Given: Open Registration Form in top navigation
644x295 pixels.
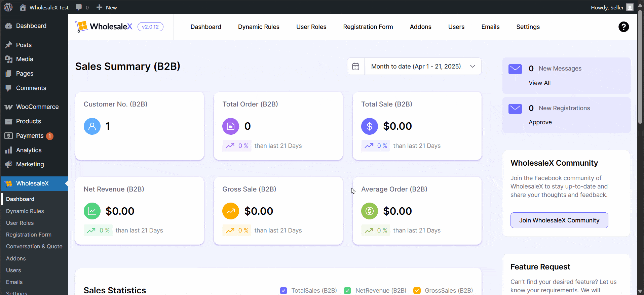Looking at the screenshot, I should click(368, 27).
